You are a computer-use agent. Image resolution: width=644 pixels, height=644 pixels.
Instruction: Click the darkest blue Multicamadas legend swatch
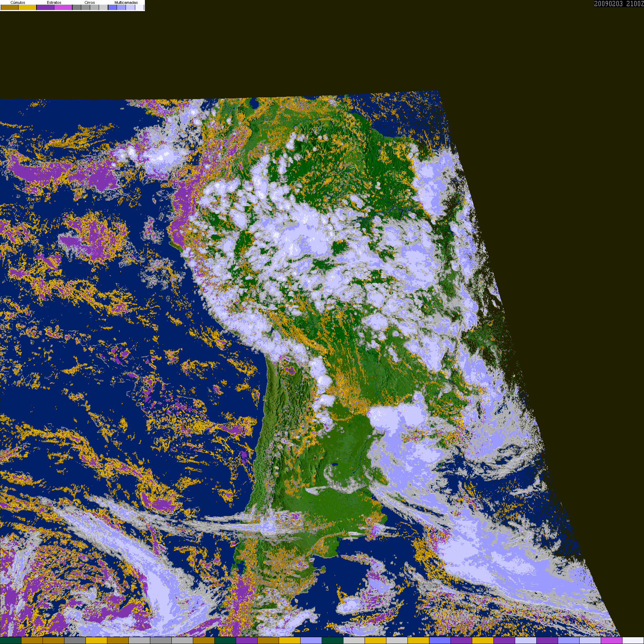tap(113, 7)
